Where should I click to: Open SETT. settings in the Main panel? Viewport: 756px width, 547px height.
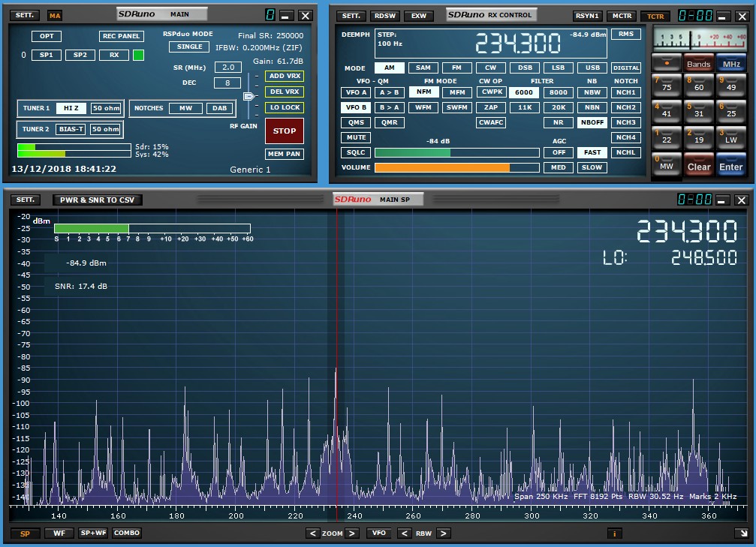click(25, 15)
